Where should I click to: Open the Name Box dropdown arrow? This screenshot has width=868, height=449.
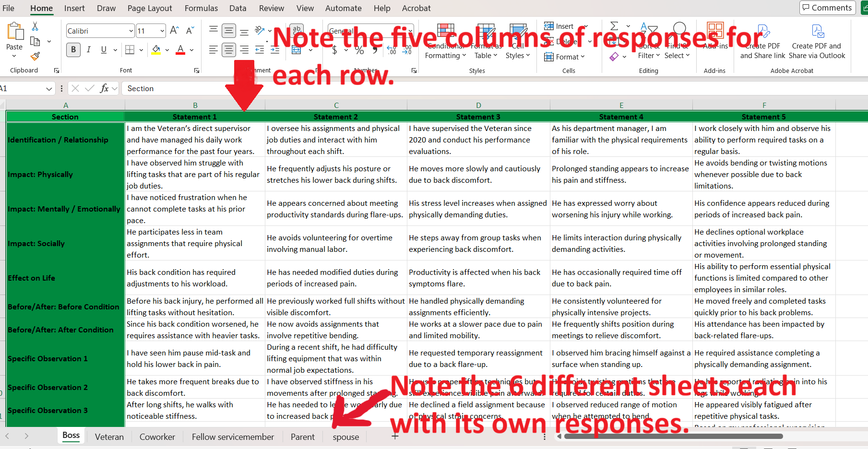(49, 89)
